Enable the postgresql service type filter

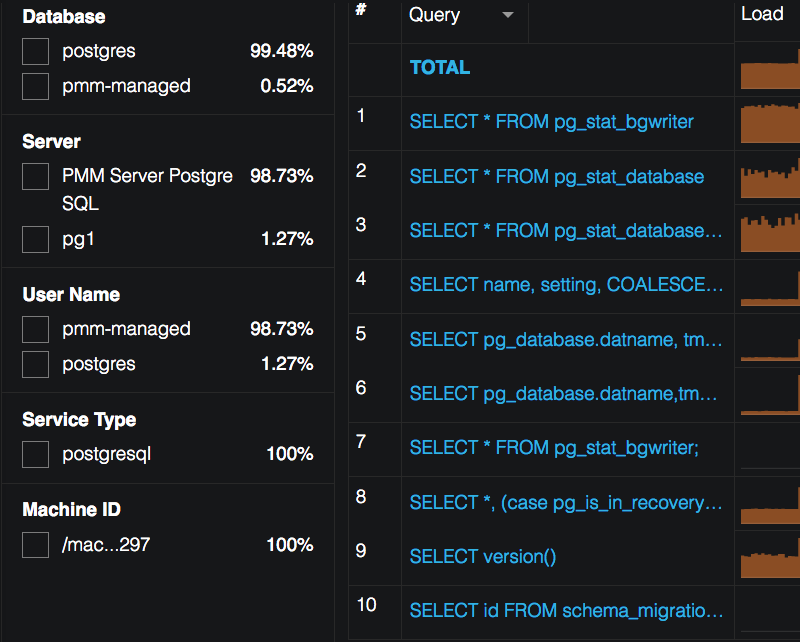coord(36,455)
